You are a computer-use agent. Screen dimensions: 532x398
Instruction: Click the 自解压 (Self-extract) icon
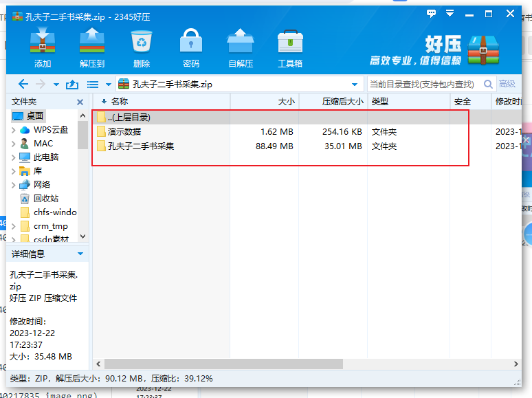pos(241,47)
